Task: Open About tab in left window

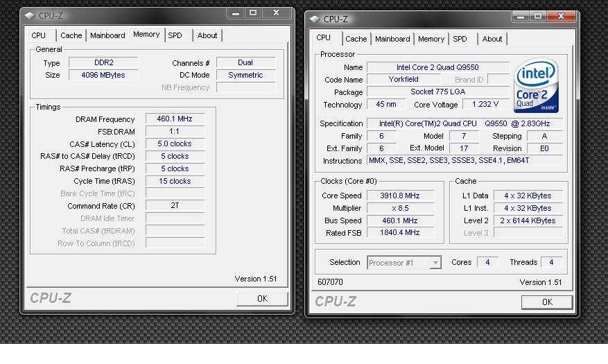Action: (x=207, y=35)
